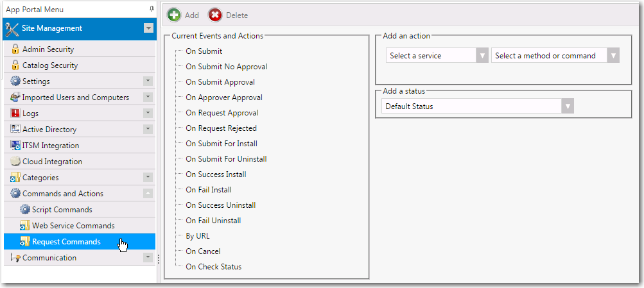Collapse the Commands and Actions section arrow

click(148, 194)
